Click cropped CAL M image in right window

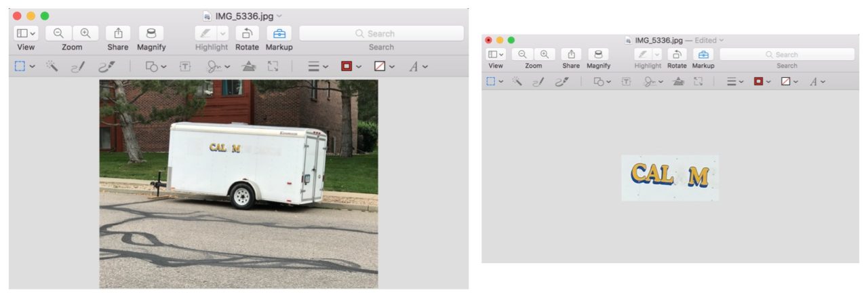click(670, 178)
